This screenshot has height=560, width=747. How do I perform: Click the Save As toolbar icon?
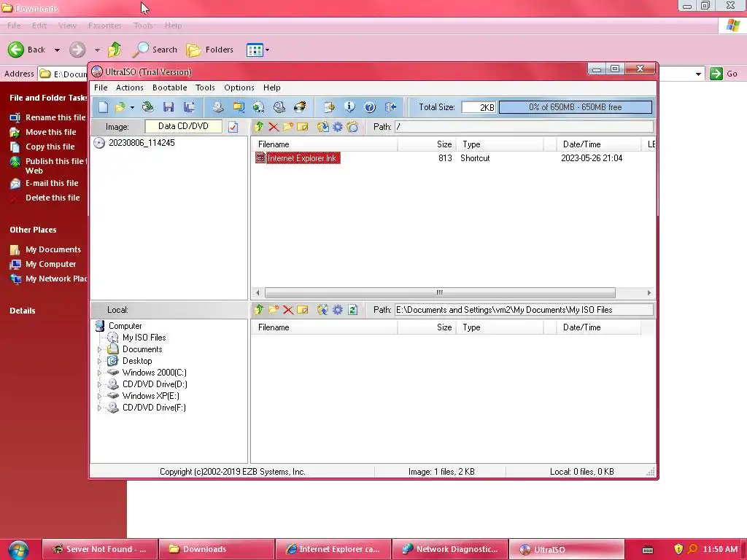pyautogui.click(x=189, y=107)
